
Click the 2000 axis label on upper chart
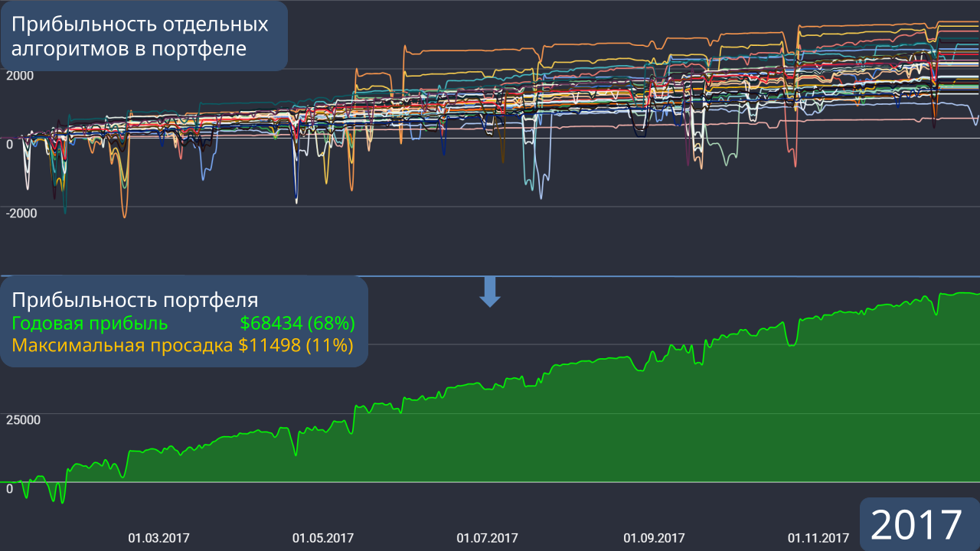(x=20, y=76)
